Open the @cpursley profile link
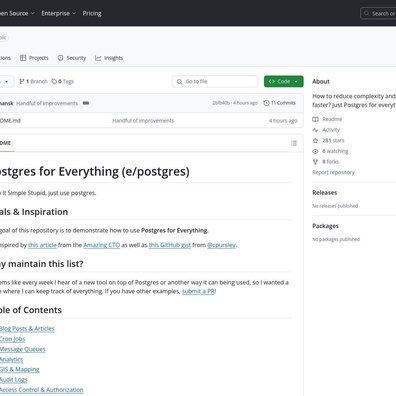This screenshot has width=396, height=396. pyautogui.click(x=221, y=245)
